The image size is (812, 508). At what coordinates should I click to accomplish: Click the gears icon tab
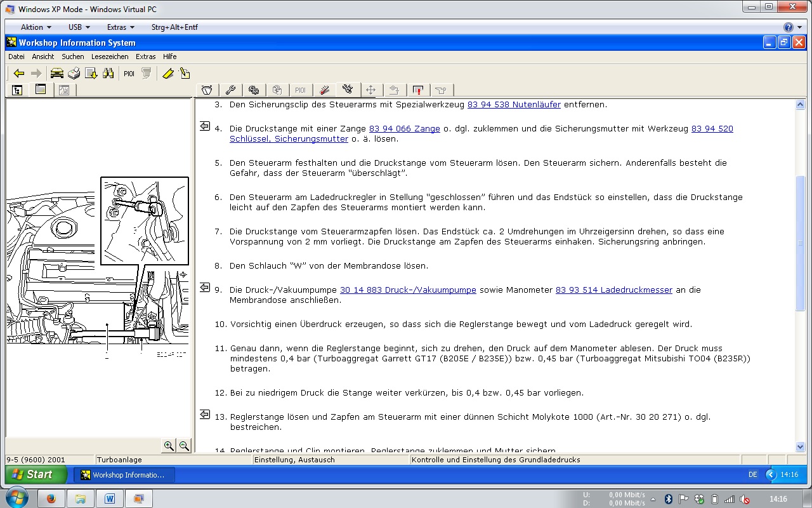coord(254,90)
